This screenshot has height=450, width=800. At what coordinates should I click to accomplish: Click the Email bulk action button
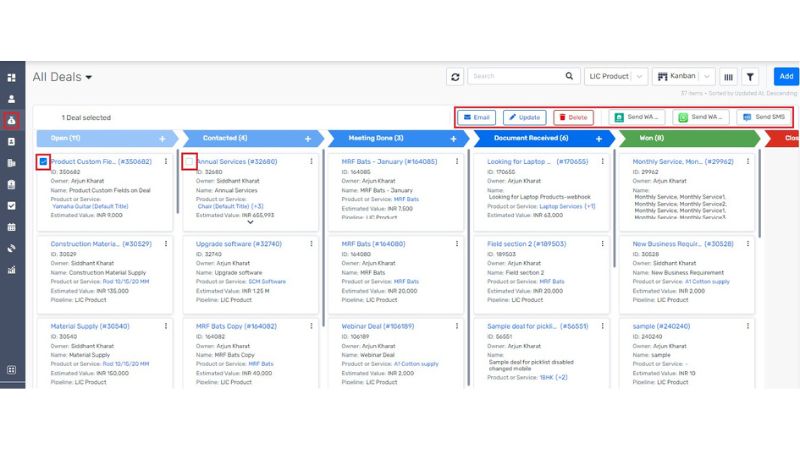tap(476, 117)
